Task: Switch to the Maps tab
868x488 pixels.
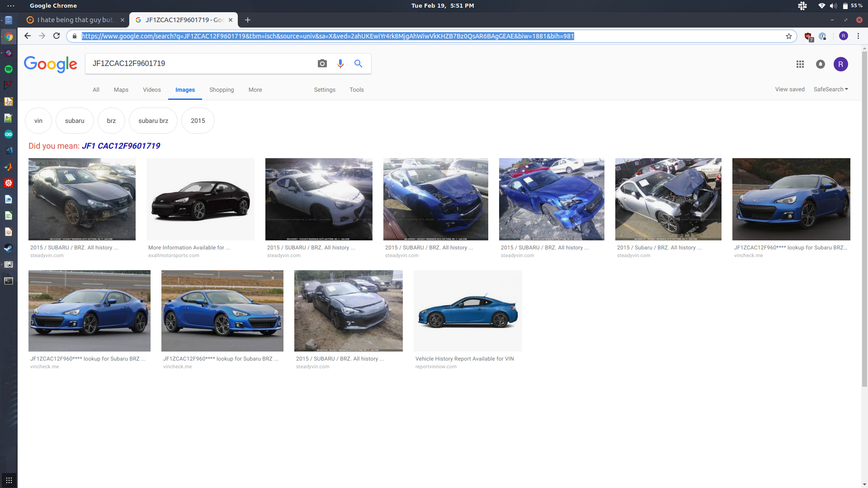Action: click(x=121, y=90)
